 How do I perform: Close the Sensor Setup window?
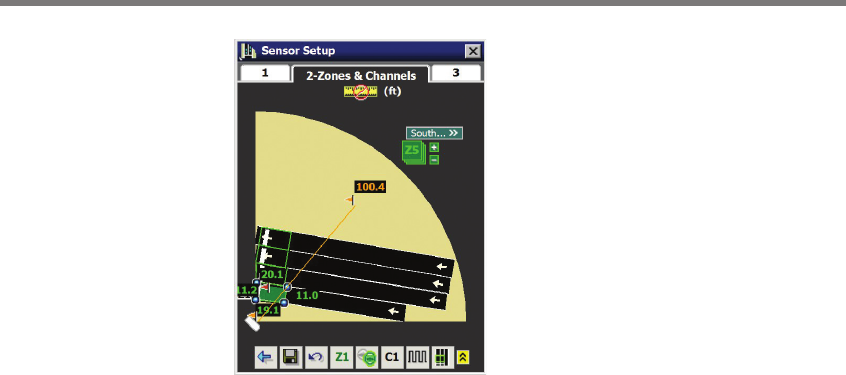click(473, 51)
